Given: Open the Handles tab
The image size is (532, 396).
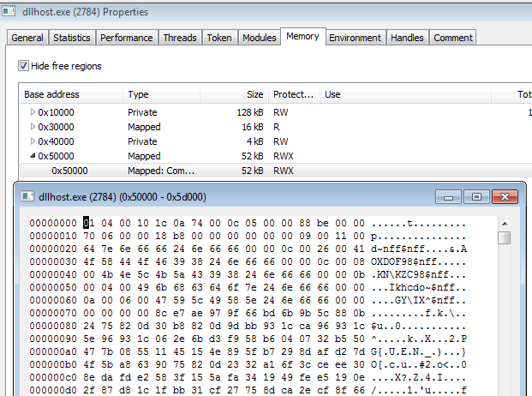Looking at the screenshot, I should (x=407, y=38).
